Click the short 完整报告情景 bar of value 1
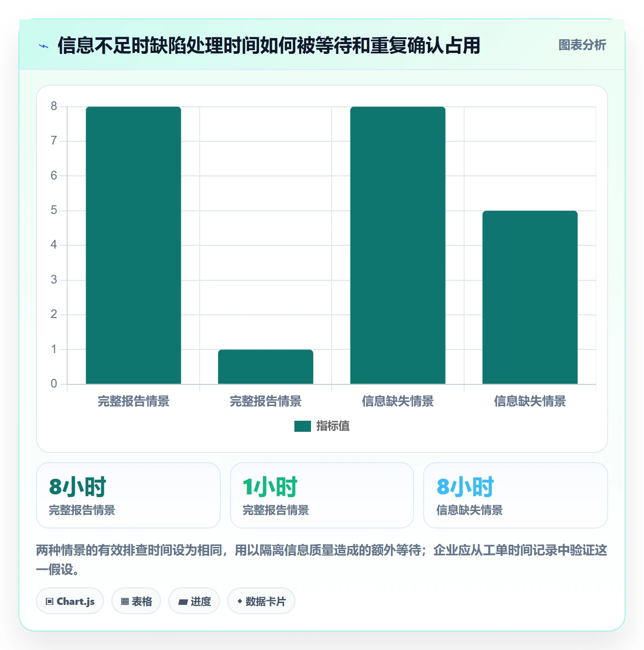Viewport: 644px width, 650px height. [265, 367]
